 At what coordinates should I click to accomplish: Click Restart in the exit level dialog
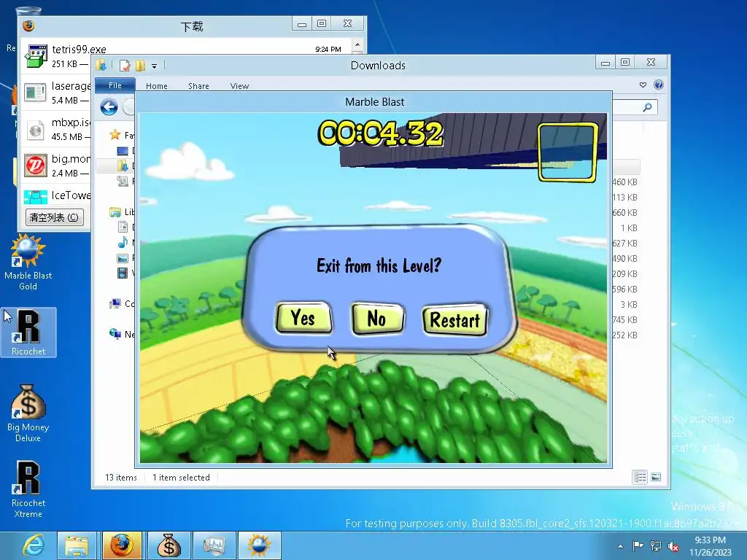coord(455,320)
